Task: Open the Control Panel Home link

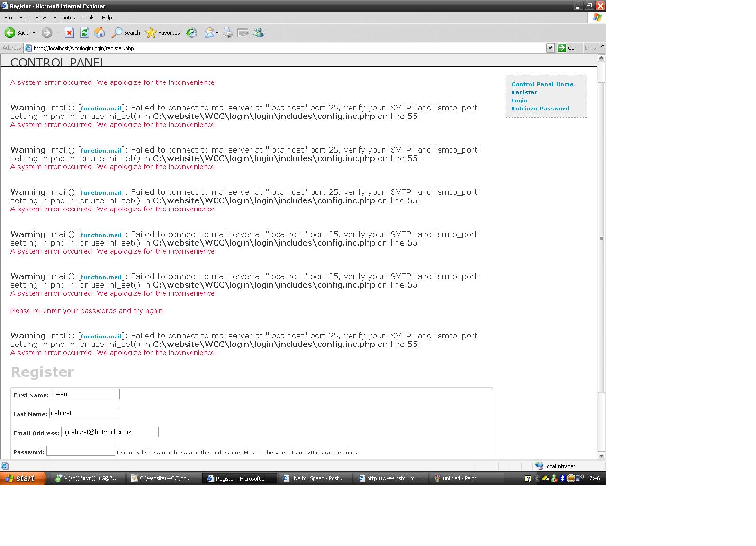Action: pos(542,84)
